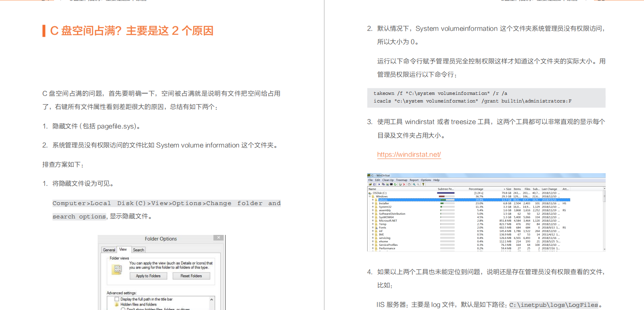Viewport: 644px width, 310px height.
Task: Click the SysWOW64 folder icon
Action: coord(376,217)
